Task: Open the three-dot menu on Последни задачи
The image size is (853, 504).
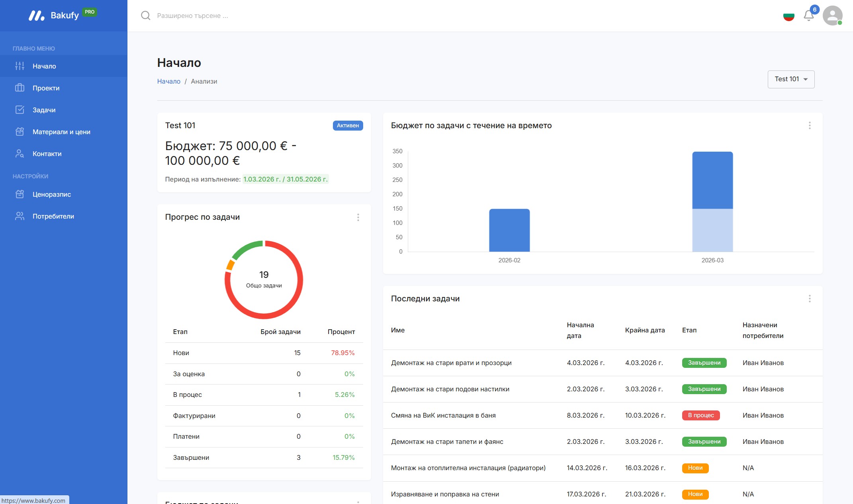Action: (810, 299)
